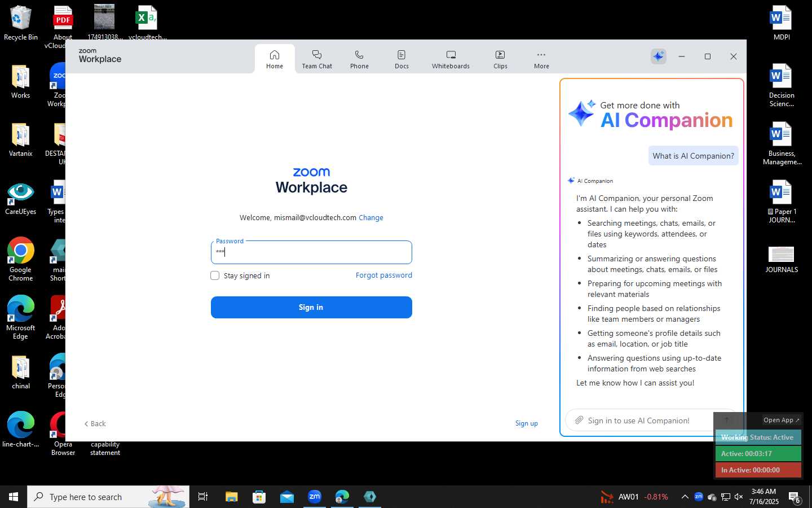Select the line-chart Edge file icon

21,430
